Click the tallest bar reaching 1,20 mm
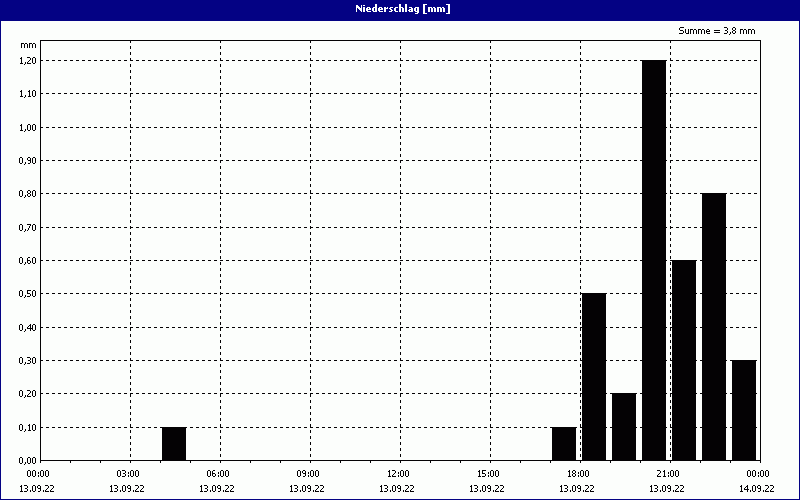This screenshot has width=800, height=500. point(654,260)
